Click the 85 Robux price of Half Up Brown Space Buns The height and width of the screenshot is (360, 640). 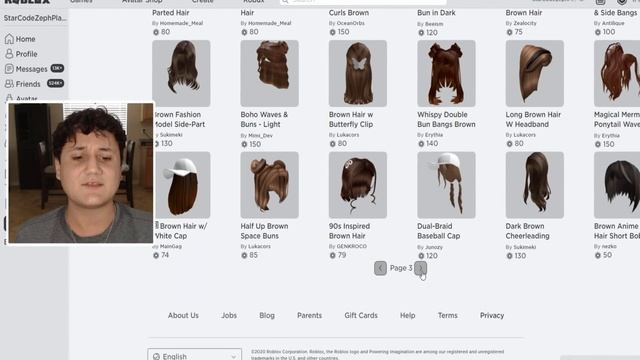pyautogui.click(x=249, y=255)
